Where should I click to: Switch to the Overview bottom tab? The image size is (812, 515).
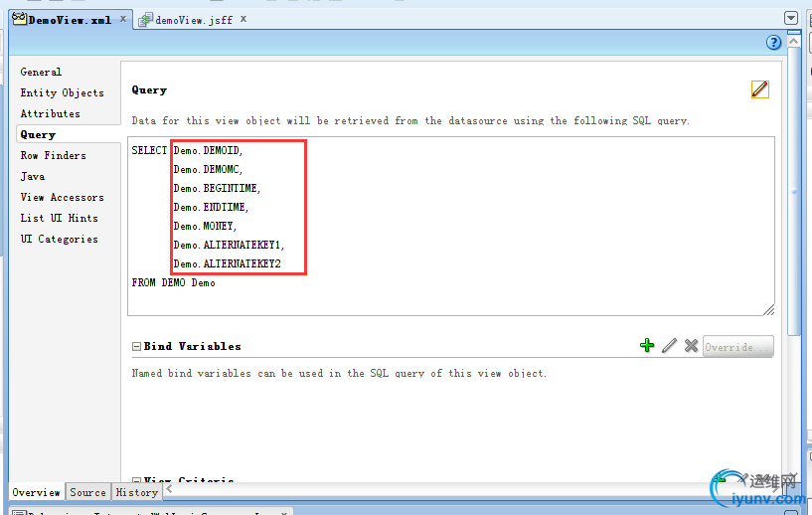36,492
